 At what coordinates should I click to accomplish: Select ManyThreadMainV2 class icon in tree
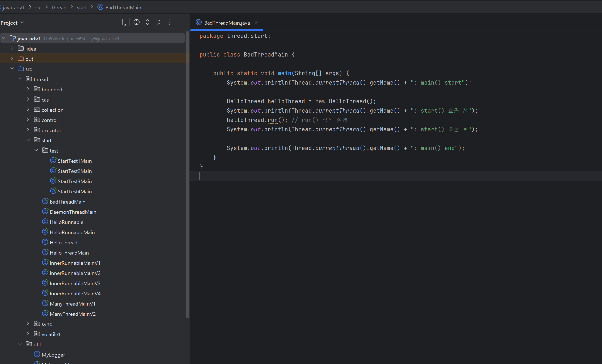coord(45,313)
